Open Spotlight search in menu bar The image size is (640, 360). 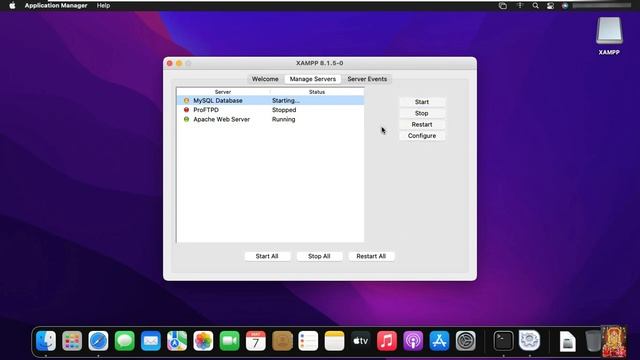point(535,5)
